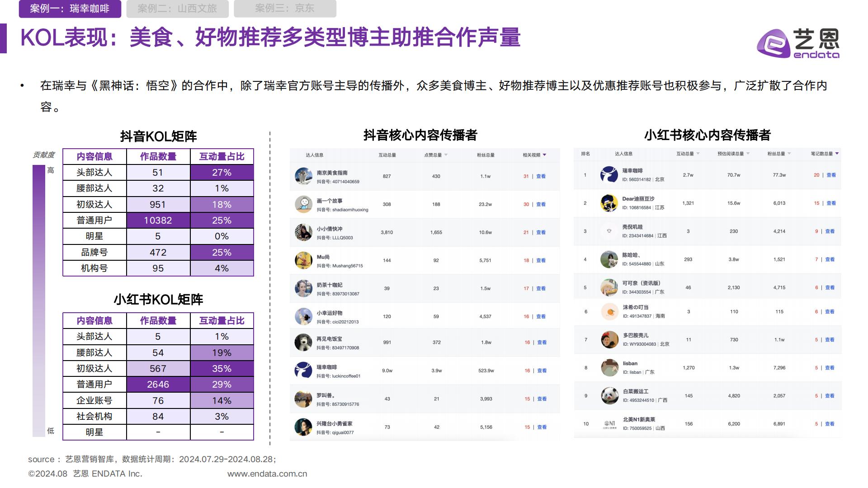
Task: Click the 艺恩 endata logo
Action: pyautogui.click(x=798, y=43)
